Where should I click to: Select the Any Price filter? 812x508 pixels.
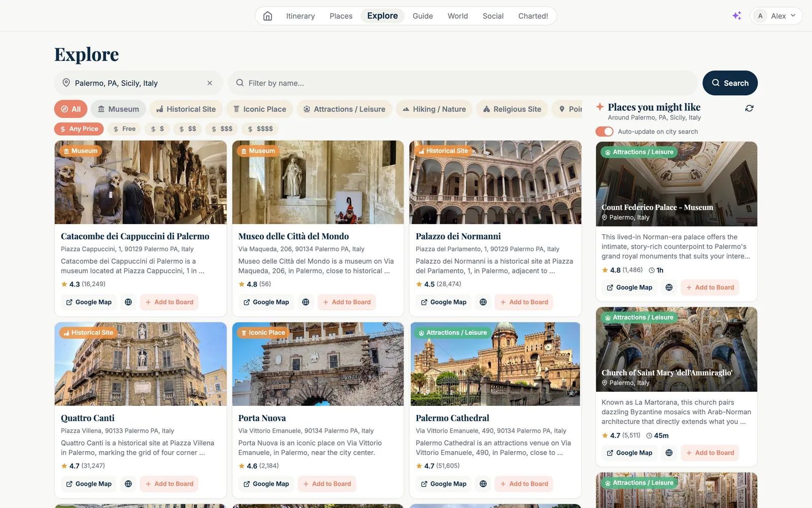(79, 129)
